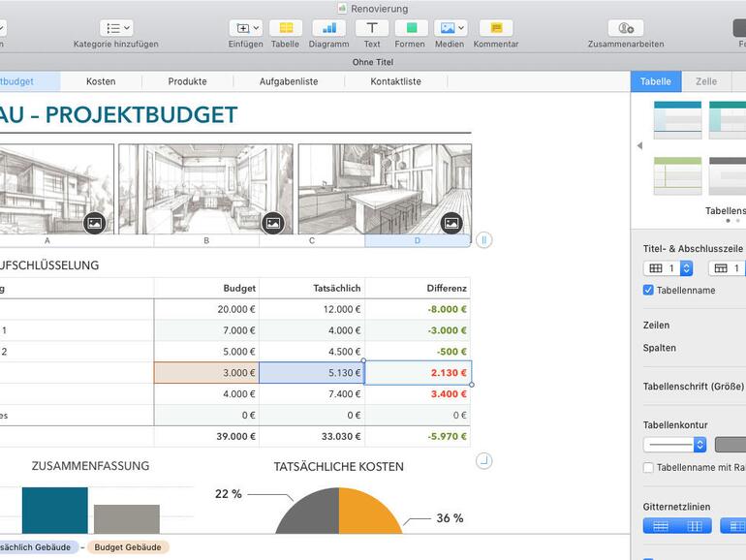The width and height of the screenshot is (746, 560).
Task: Open the Zusammenarbeiten collaboration icon
Action: [x=625, y=28]
